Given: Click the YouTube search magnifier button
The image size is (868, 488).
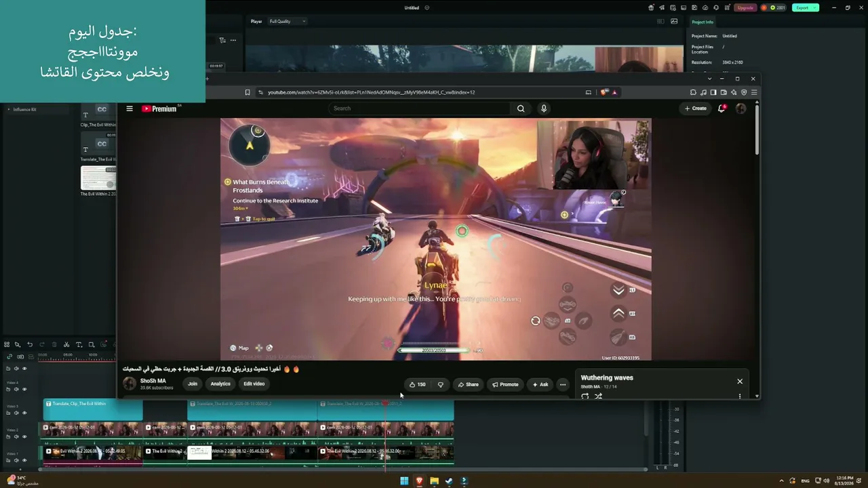Looking at the screenshot, I should coord(521,108).
